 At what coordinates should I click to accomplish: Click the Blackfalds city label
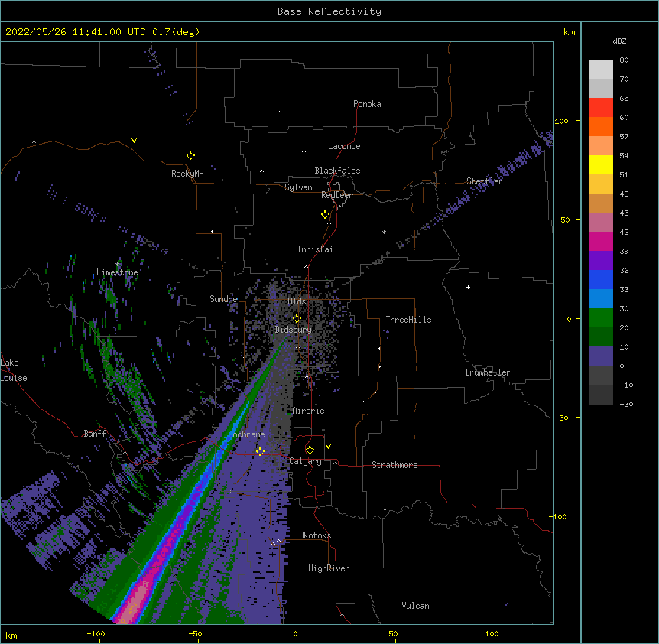337,171
